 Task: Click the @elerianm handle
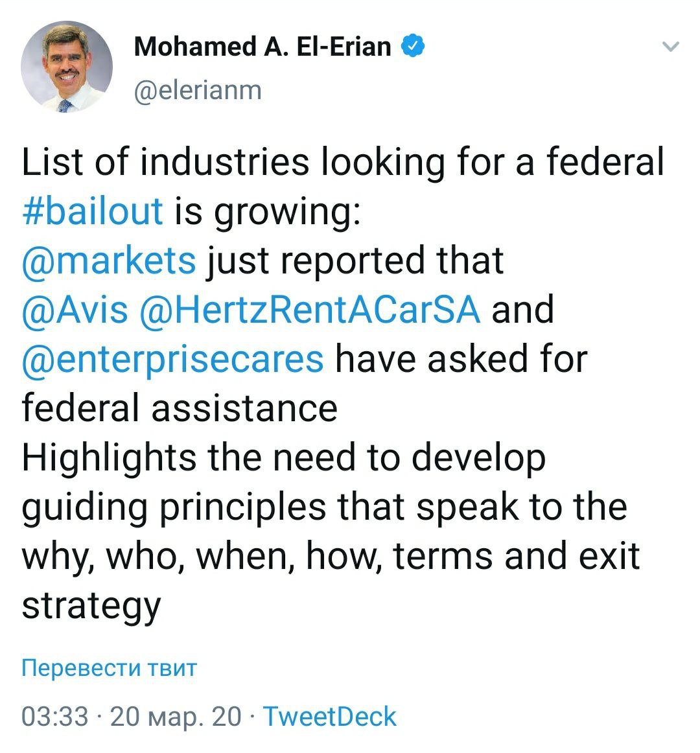(x=198, y=90)
